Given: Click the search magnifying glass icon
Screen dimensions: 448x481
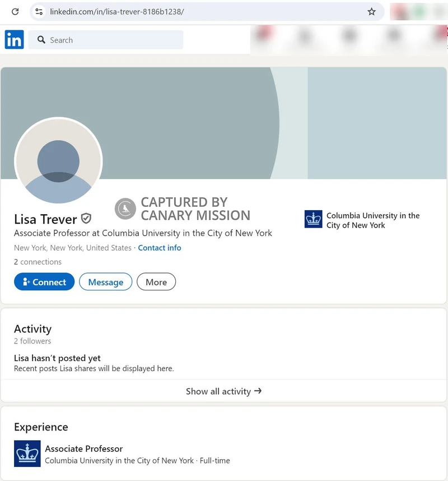Looking at the screenshot, I should click(x=42, y=40).
